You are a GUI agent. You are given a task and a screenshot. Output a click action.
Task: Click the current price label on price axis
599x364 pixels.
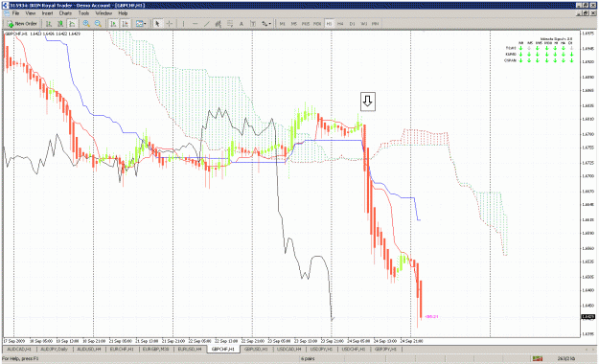pos(587,317)
